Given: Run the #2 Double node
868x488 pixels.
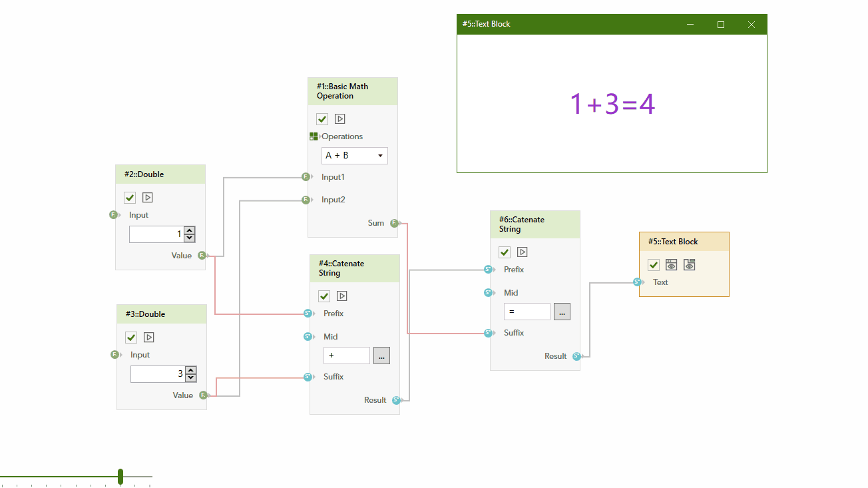Looking at the screenshot, I should [148, 198].
